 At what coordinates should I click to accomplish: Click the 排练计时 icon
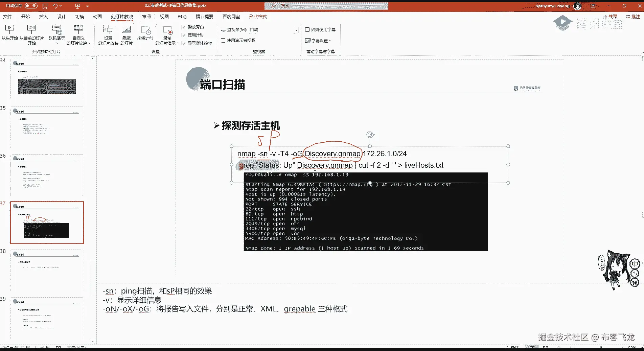point(145,30)
